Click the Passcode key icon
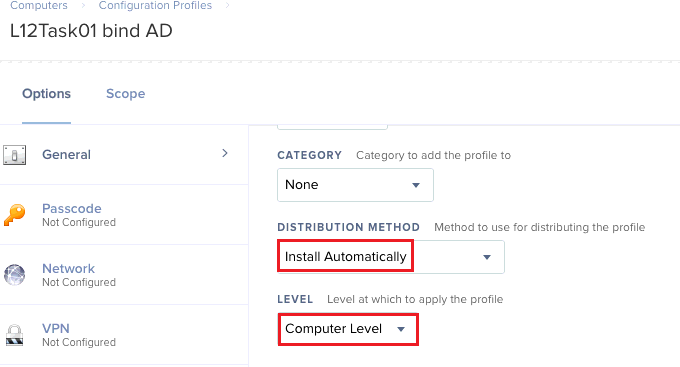This screenshot has height=367, width=680. point(14,215)
